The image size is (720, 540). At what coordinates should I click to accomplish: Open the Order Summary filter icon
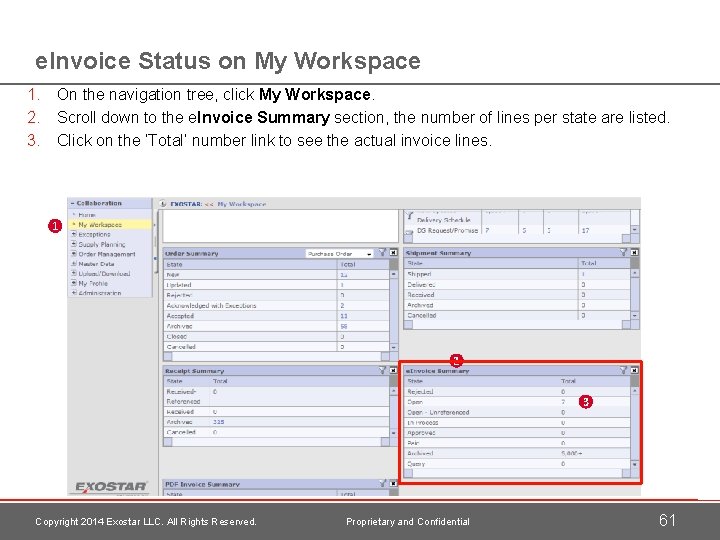click(x=382, y=253)
